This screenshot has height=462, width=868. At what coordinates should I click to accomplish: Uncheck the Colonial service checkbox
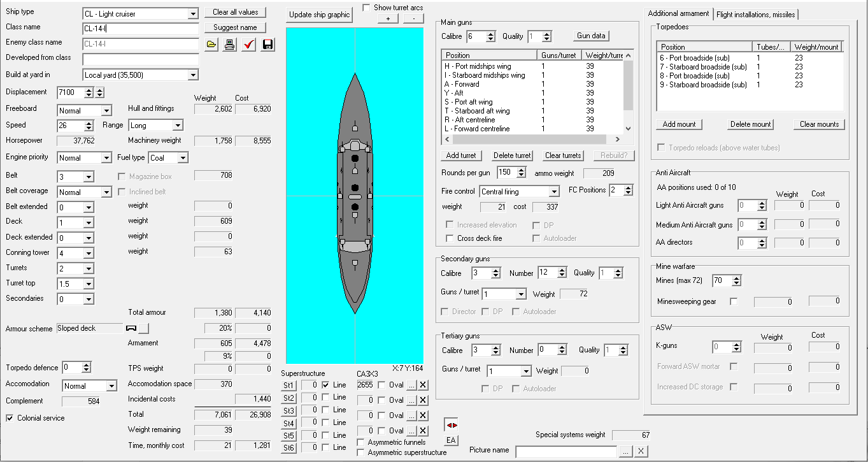point(10,418)
